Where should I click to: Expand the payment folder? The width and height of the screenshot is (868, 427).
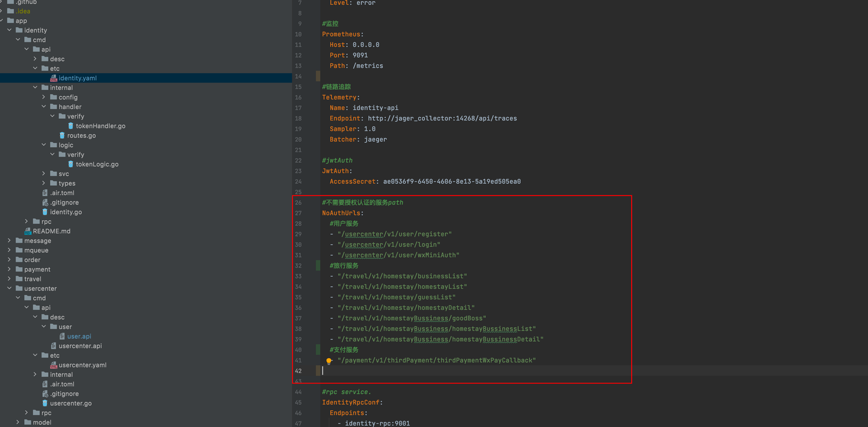click(x=10, y=270)
